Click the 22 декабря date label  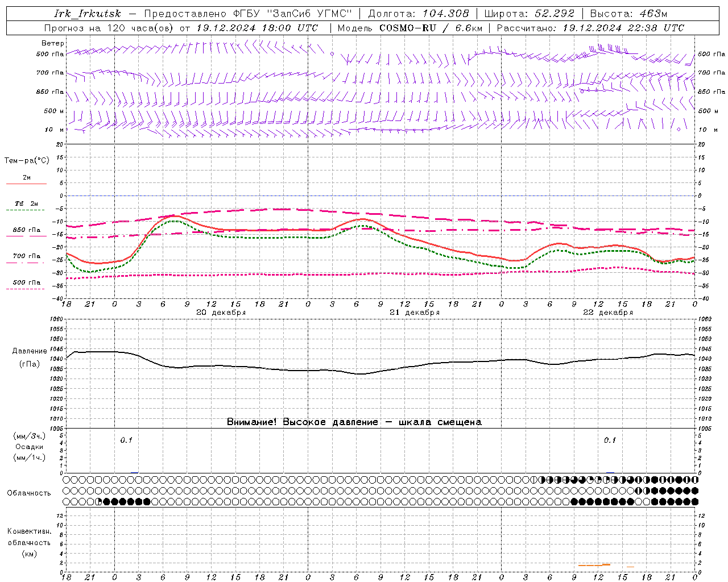(x=608, y=313)
